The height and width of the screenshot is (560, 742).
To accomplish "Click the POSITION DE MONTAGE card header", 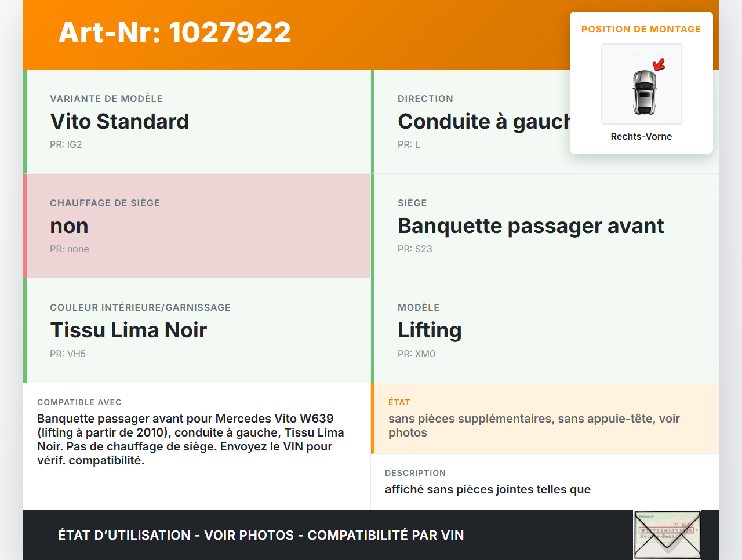I will (x=641, y=29).
